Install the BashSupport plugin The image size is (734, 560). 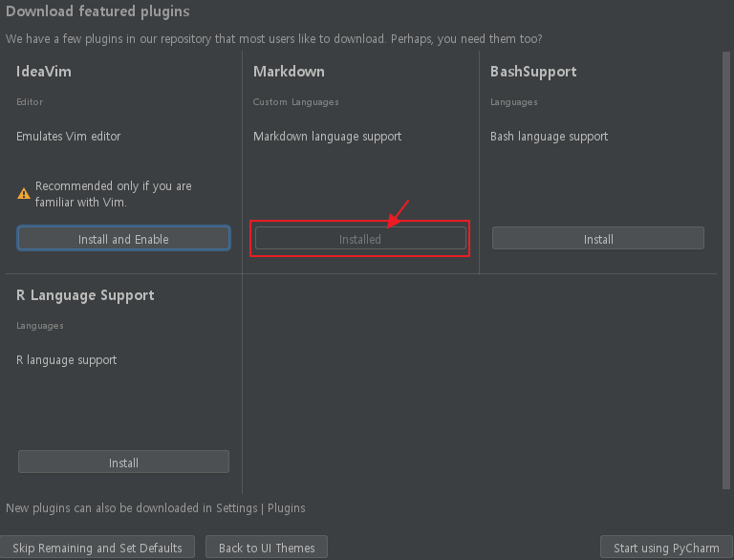click(x=597, y=238)
